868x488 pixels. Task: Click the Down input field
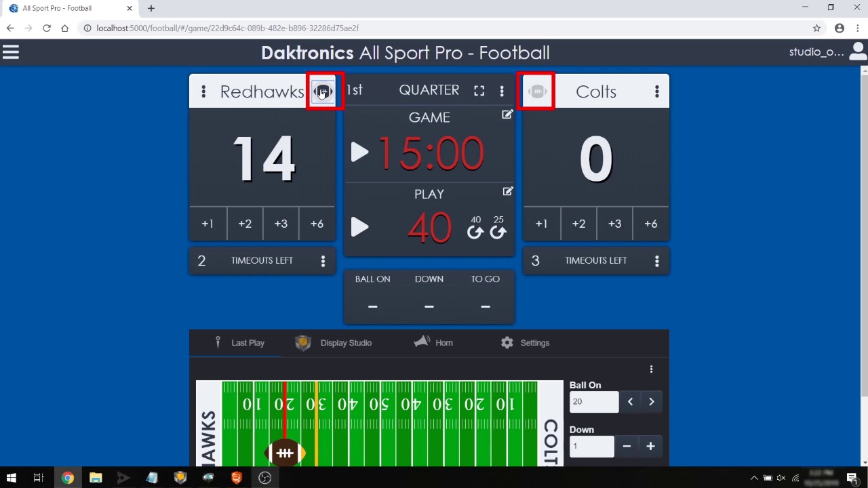click(592, 446)
